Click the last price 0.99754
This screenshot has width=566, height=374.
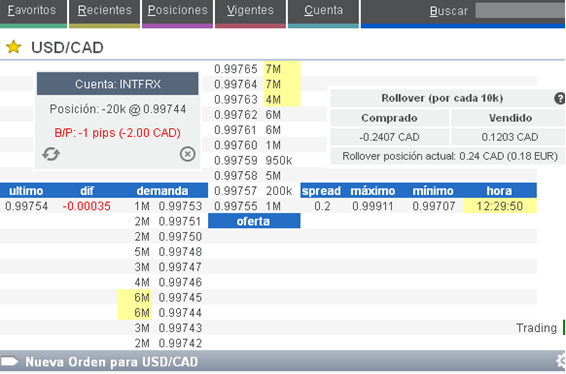[26, 206]
